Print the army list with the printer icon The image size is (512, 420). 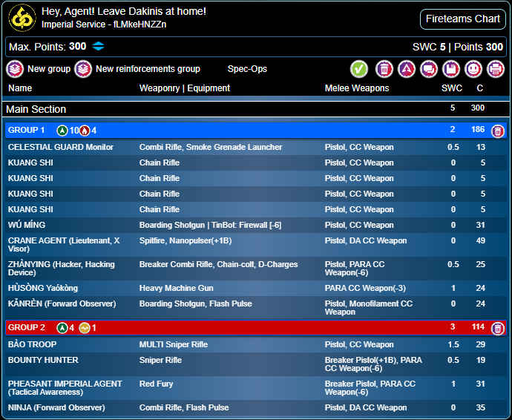tap(496, 69)
